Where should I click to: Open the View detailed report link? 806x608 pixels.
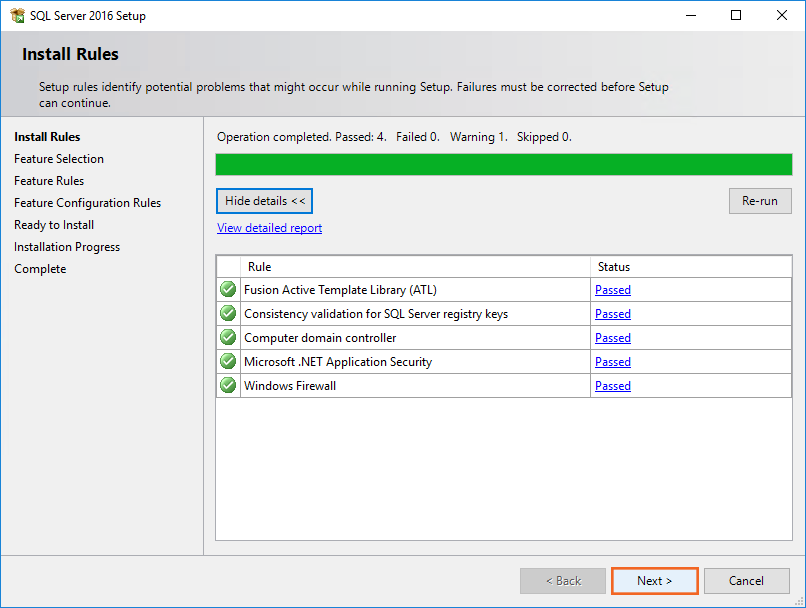pos(269,228)
